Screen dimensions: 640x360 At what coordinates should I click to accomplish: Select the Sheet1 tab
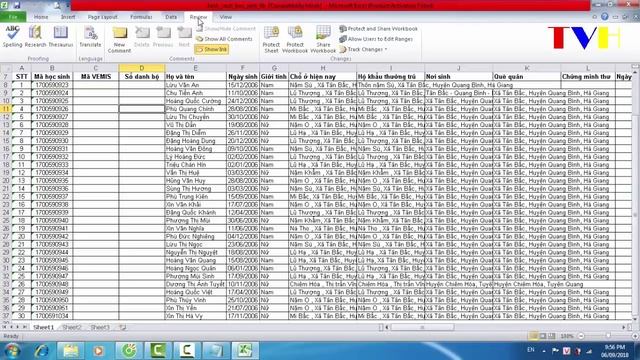(44, 327)
